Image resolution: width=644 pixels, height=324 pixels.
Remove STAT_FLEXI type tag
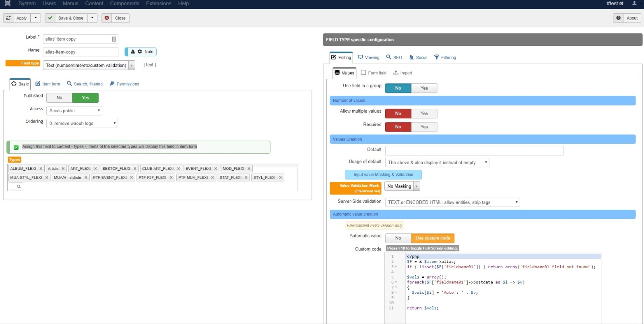[x=246, y=177]
